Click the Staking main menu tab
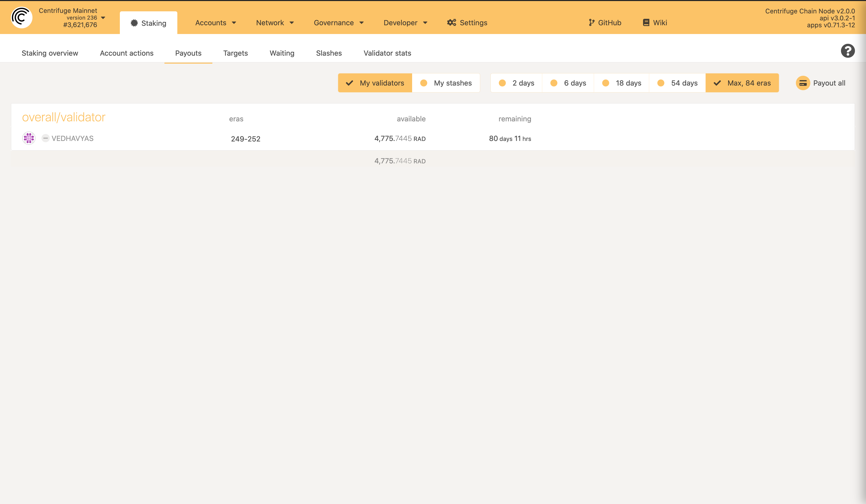The image size is (866, 504). tap(148, 23)
